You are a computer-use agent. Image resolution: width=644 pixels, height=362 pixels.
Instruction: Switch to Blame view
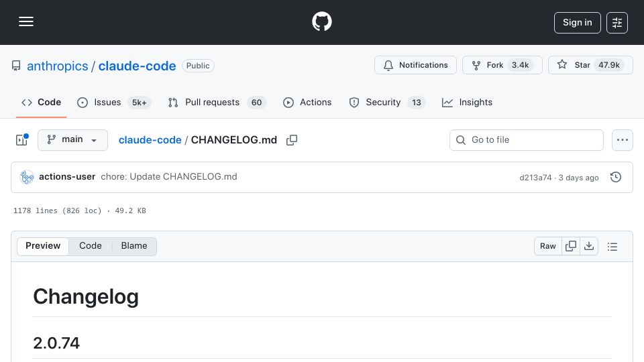134,246
